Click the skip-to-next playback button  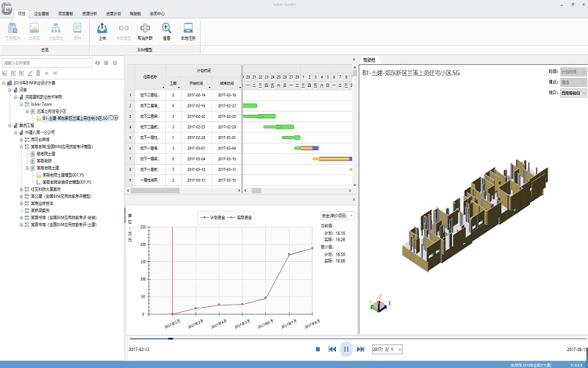[360, 349]
